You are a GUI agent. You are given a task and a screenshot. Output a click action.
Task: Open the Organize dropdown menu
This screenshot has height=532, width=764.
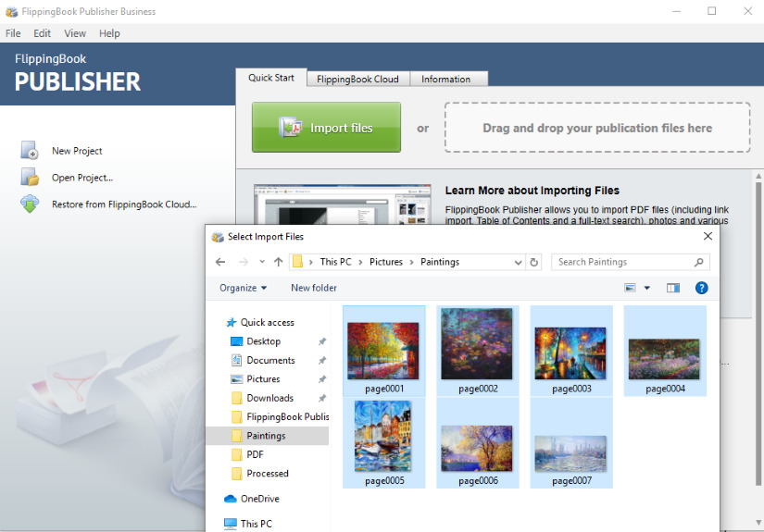(243, 288)
